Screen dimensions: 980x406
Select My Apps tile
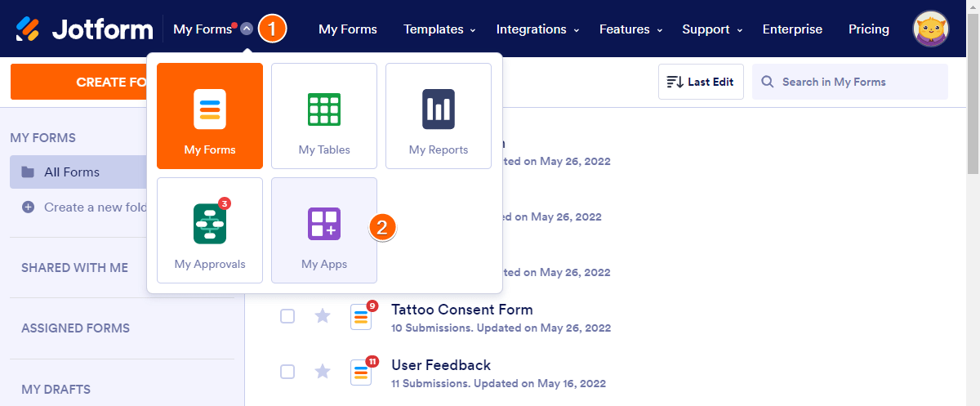pos(324,230)
